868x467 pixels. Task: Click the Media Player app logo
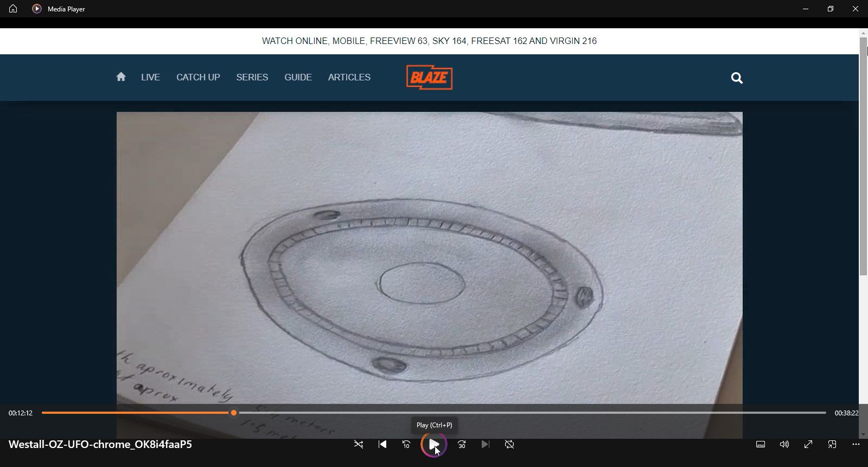(x=37, y=9)
